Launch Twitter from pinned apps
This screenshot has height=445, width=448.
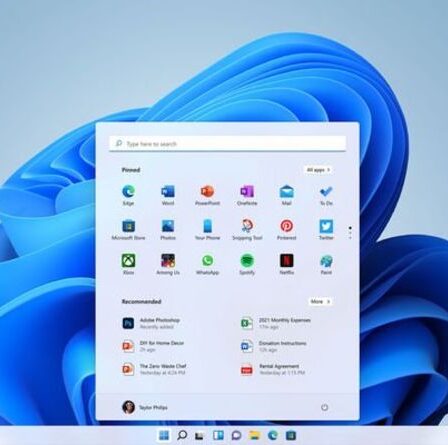[326, 230]
